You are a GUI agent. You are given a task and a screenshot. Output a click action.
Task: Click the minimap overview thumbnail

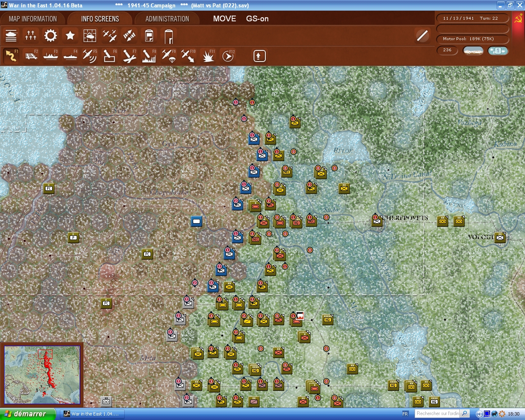click(x=42, y=375)
